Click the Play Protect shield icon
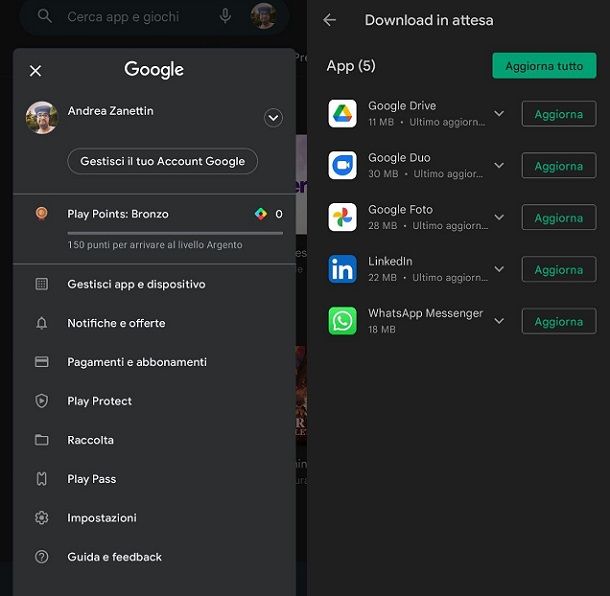The height and width of the screenshot is (596, 610). click(42, 401)
